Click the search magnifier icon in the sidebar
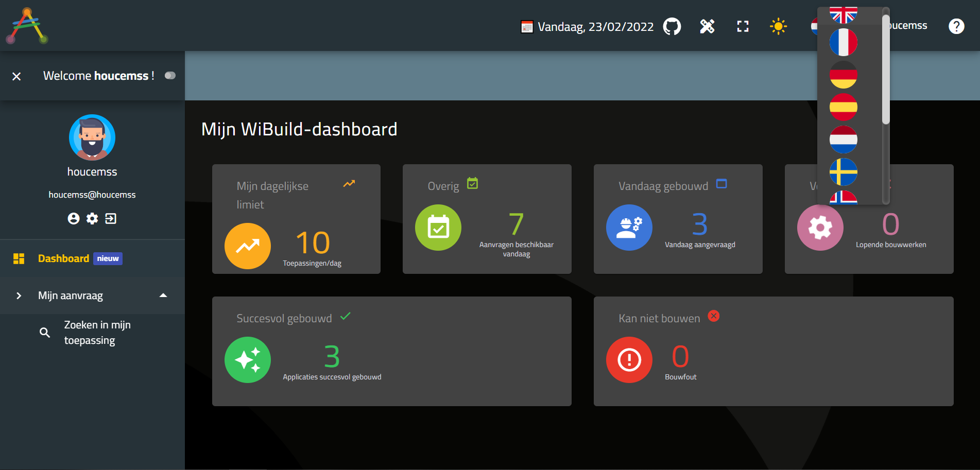This screenshot has height=470, width=980. (45, 333)
